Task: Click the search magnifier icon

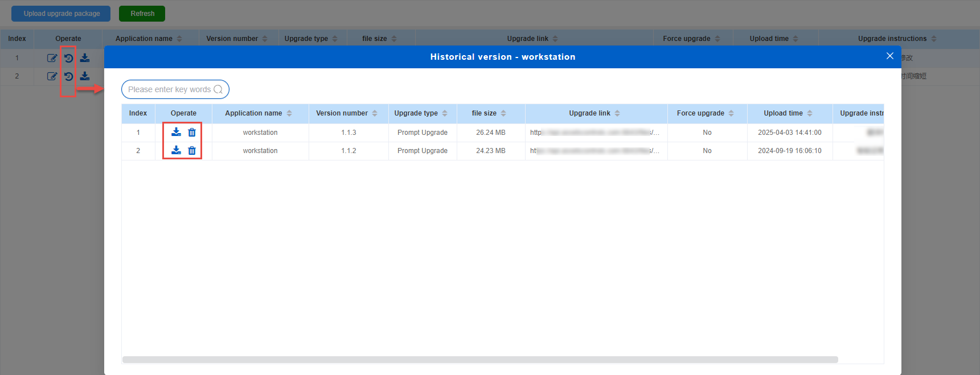Action: pos(218,89)
